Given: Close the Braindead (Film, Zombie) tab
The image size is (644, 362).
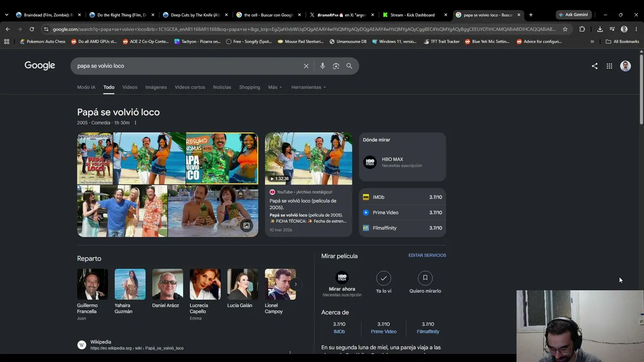Looking at the screenshot, I should pos(79,15).
